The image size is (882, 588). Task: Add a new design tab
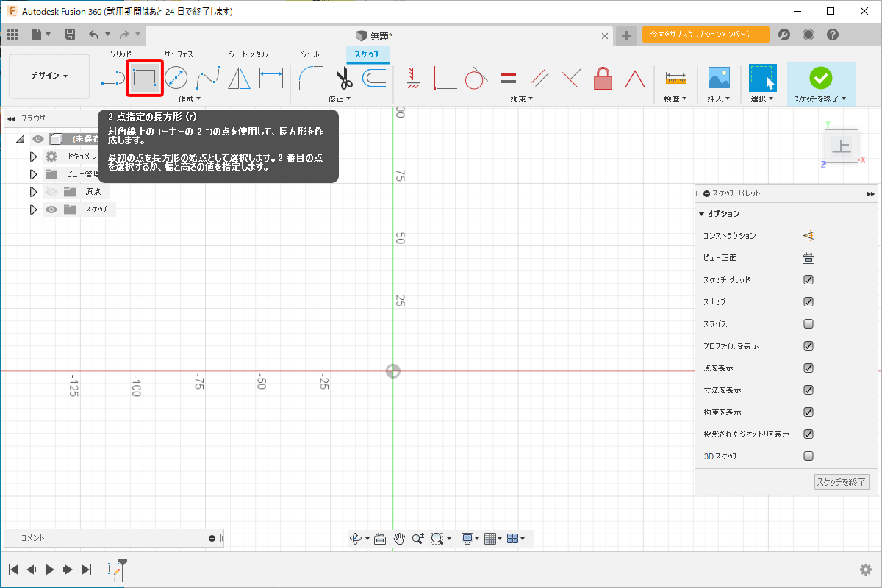tap(625, 35)
